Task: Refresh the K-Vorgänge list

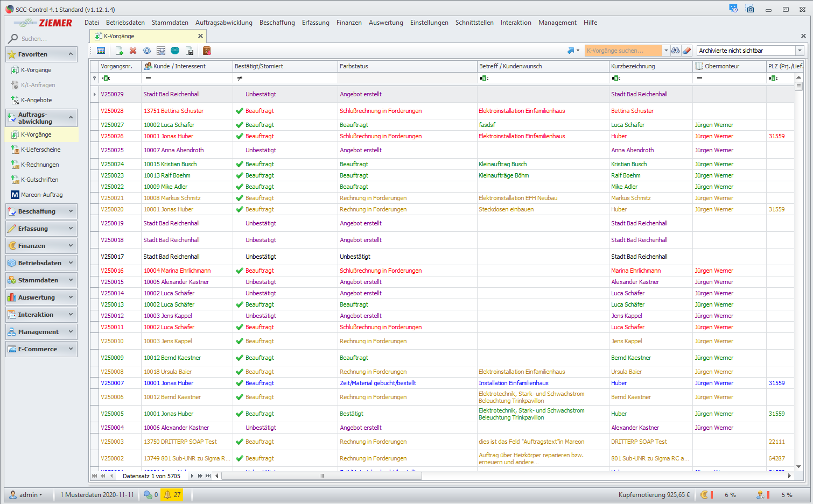Action: click(147, 51)
